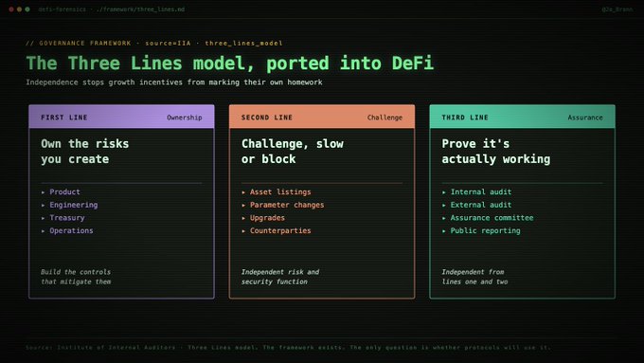Click the 'Ownership' label

pyautogui.click(x=185, y=118)
